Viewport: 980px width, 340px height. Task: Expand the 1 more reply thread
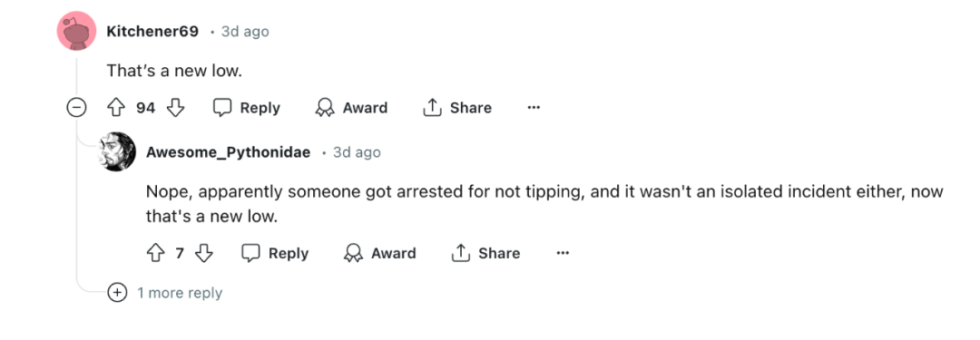tap(166, 293)
